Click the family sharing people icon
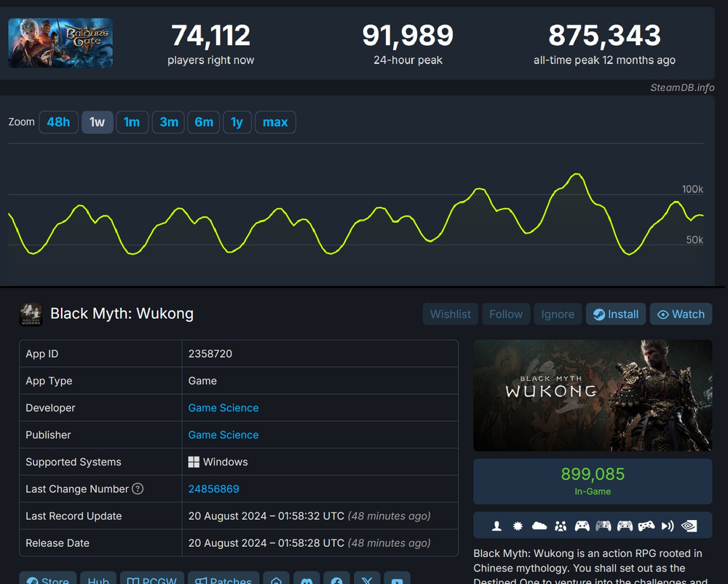Screen dimensions: 728x584 [561, 526]
